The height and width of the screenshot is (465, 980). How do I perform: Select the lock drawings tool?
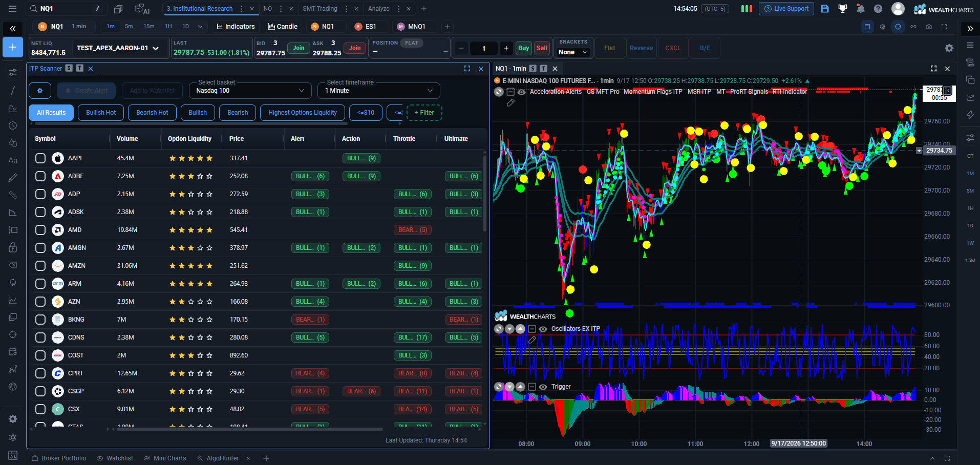13,247
